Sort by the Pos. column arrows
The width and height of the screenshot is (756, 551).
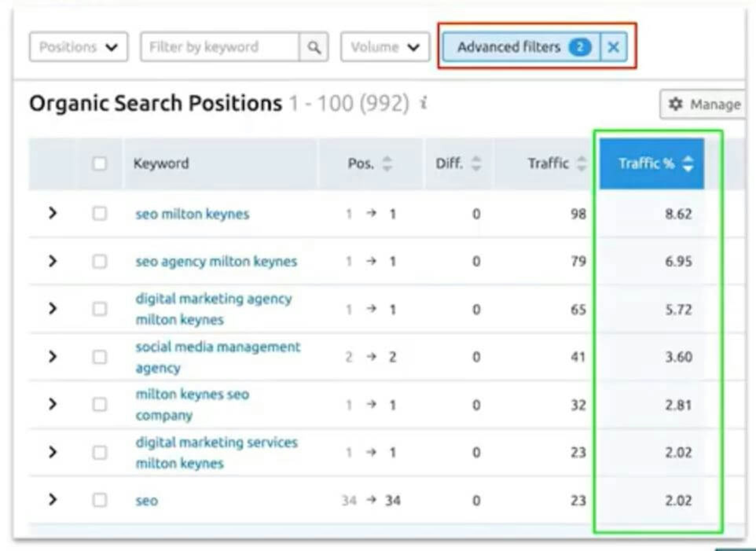coord(387,163)
